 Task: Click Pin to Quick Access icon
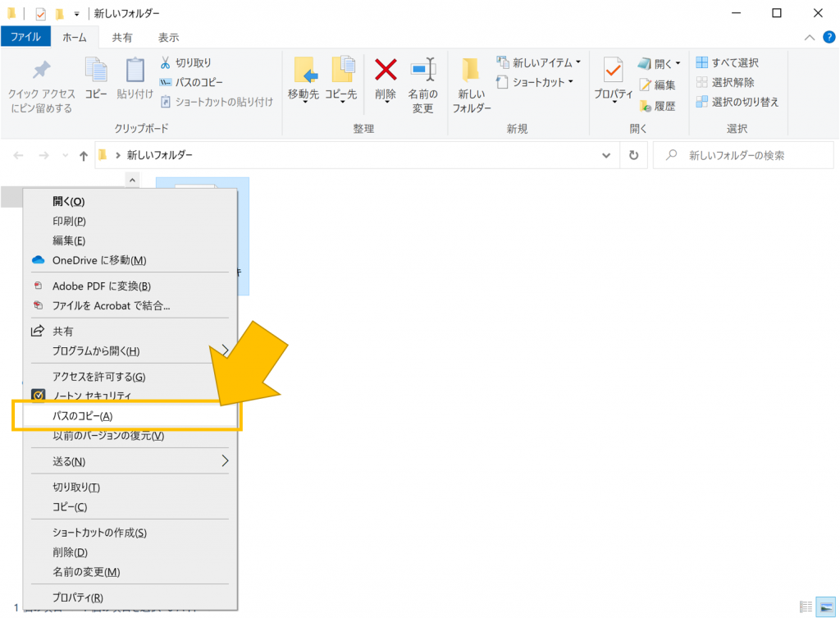click(x=41, y=71)
